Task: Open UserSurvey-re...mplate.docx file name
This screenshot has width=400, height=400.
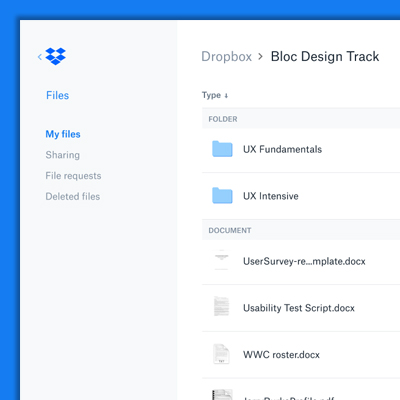Action: [304, 261]
